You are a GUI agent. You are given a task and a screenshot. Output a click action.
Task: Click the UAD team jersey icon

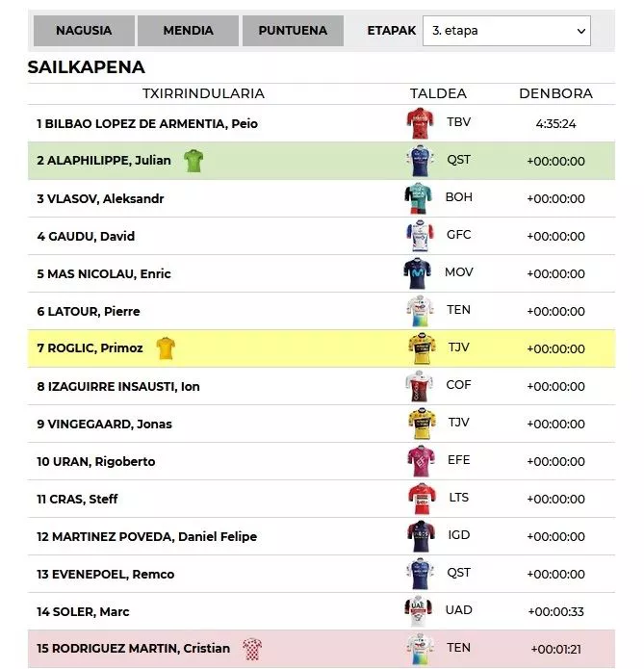point(419,611)
